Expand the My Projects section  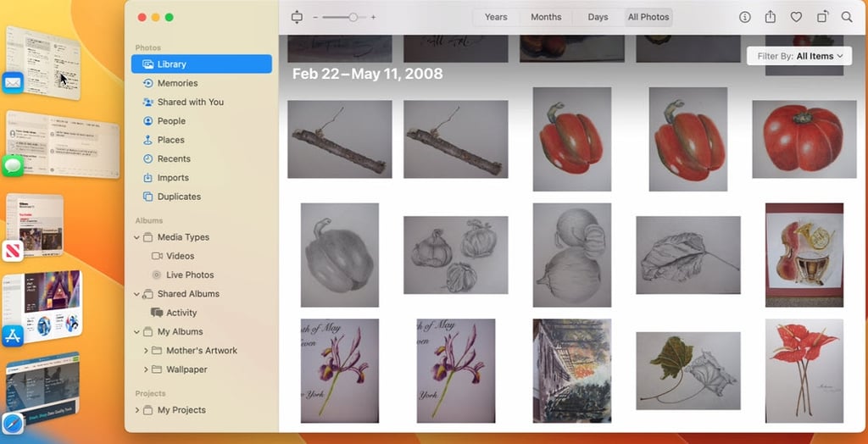pos(137,410)
